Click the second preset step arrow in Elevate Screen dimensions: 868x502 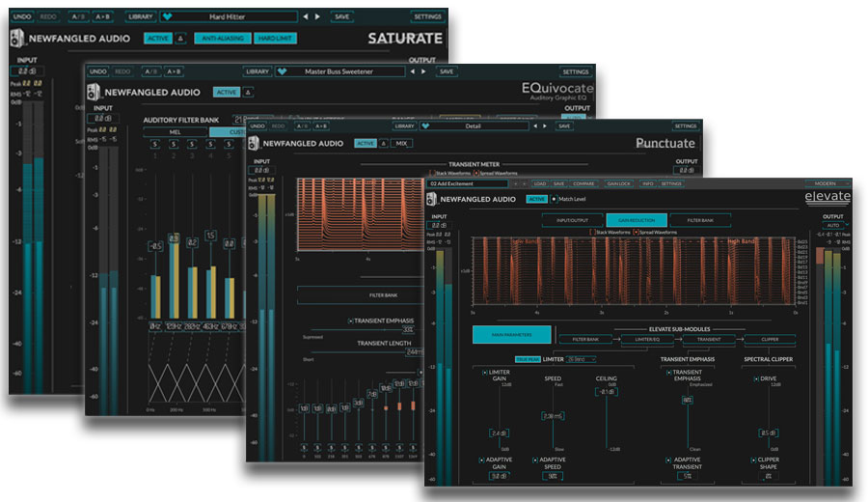[x=524, y=183]
